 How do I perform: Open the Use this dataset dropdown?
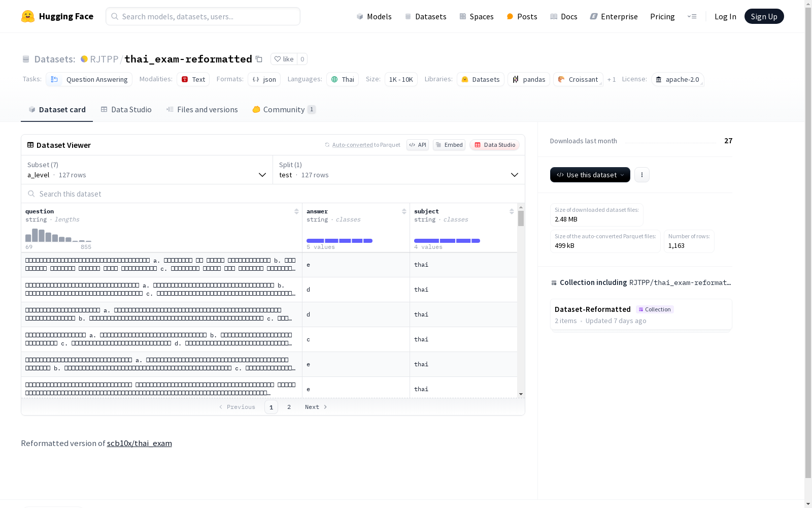tap(590, 175)
